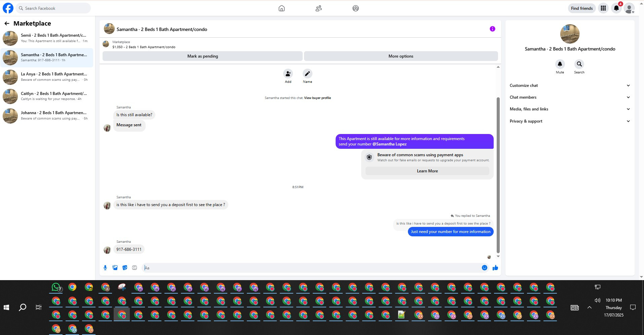The height and width of the screenshot is (335, 644).
Task: Open the emoji picker
Action: pos(485,268)
